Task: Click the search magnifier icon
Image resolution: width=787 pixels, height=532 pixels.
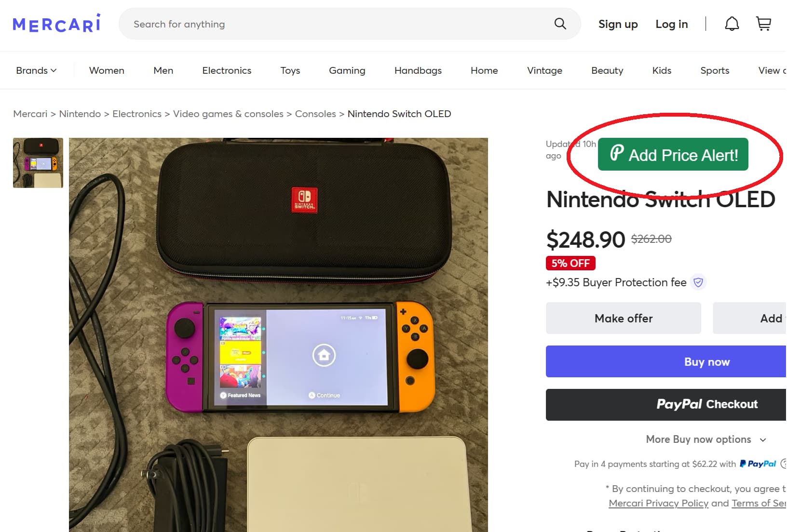Action: pos(560,24)
